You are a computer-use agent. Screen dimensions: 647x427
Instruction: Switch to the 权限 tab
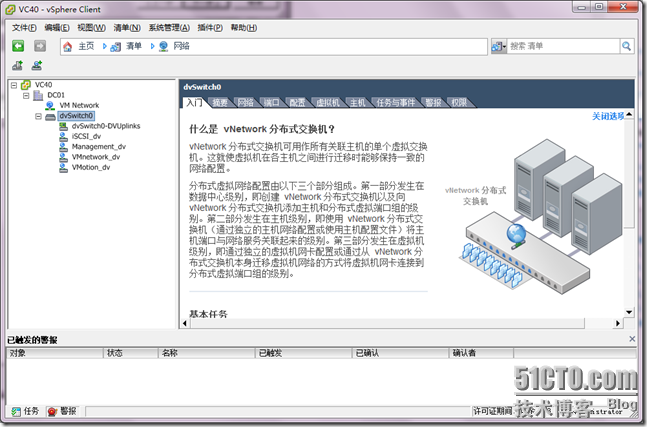[x=459, y=103]
